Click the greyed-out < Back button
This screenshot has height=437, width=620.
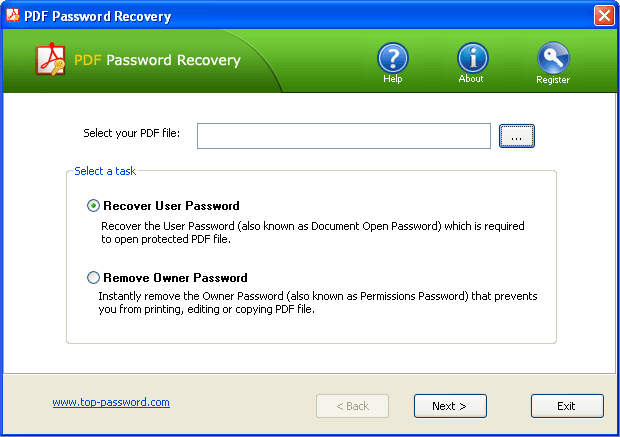352,406
